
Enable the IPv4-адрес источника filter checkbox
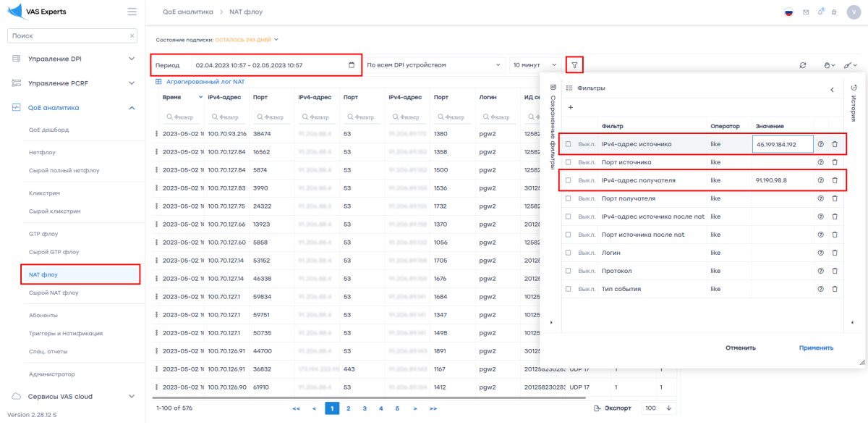[569, 144]
